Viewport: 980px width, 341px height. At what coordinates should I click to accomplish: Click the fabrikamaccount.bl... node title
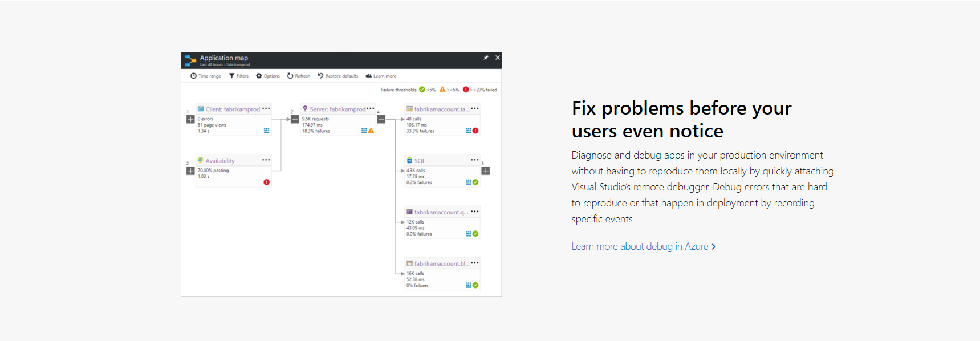[x=442, y=263]
